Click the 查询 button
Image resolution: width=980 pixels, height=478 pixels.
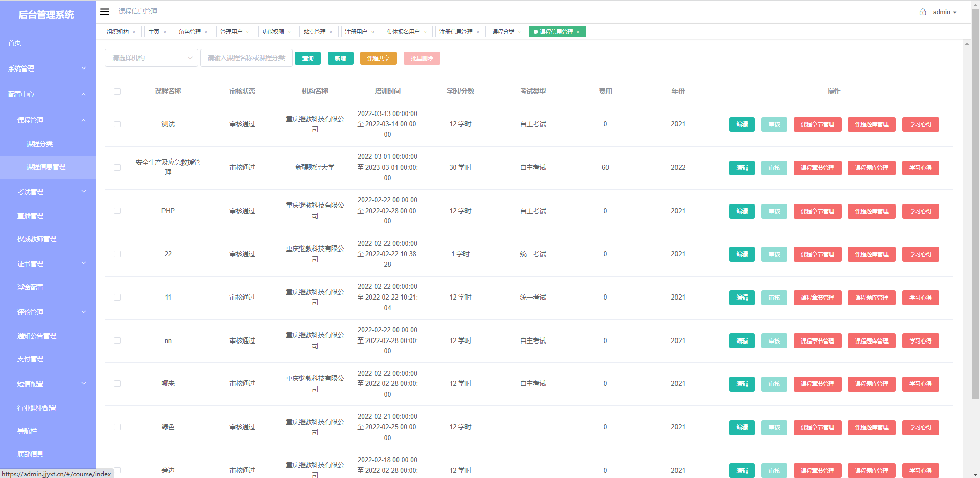tap(308, 58)
